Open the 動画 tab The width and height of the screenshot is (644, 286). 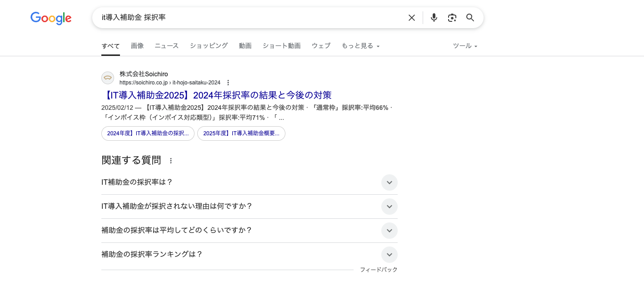[245, 46]
